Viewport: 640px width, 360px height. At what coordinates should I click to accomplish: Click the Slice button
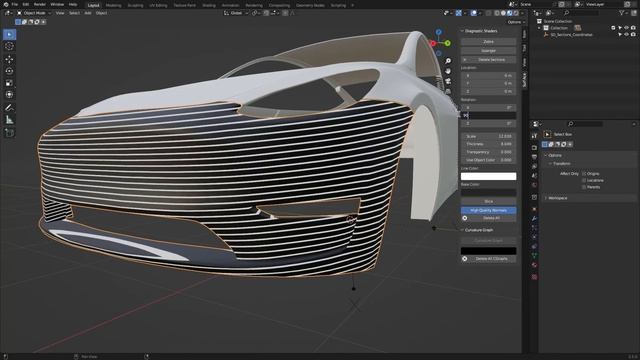point(489,202)
